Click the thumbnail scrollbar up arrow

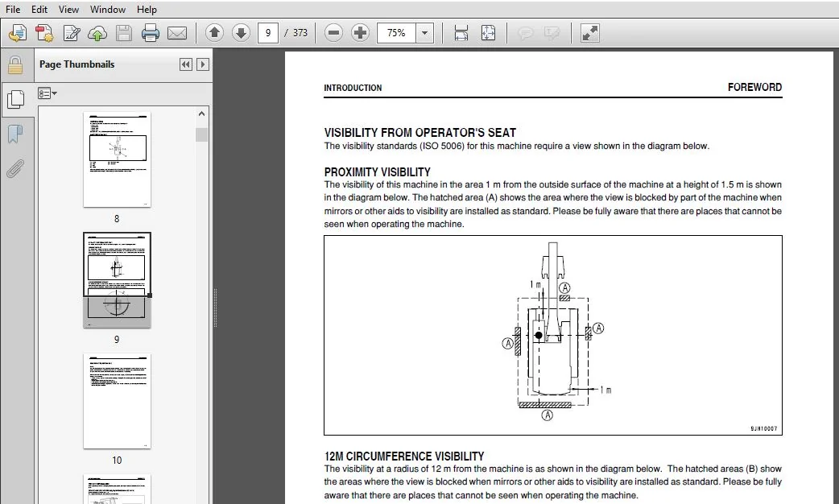[x=201, y=114]
